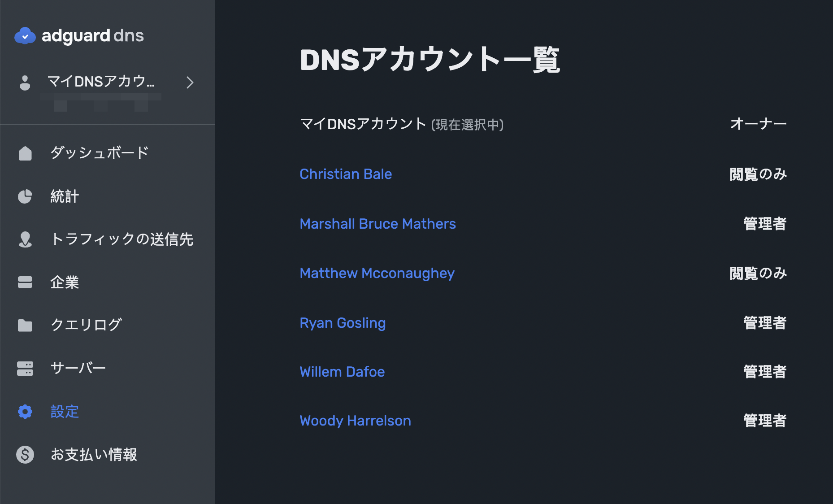Select the 統計 pie-chart icon
Screen dimensions: 833x504
pos(25,196)
